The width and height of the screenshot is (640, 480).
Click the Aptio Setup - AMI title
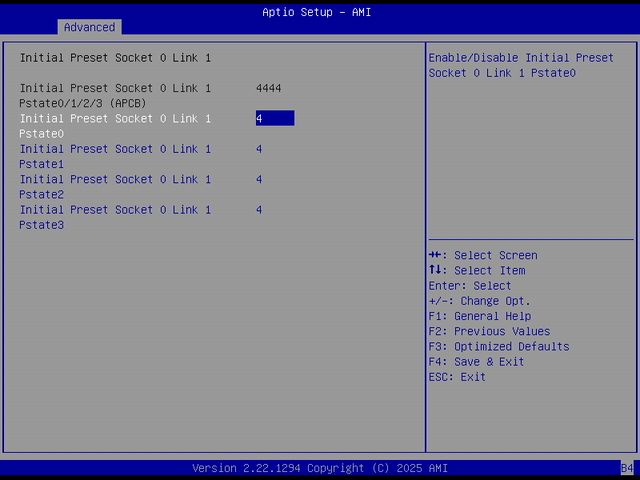pos(317,12)
